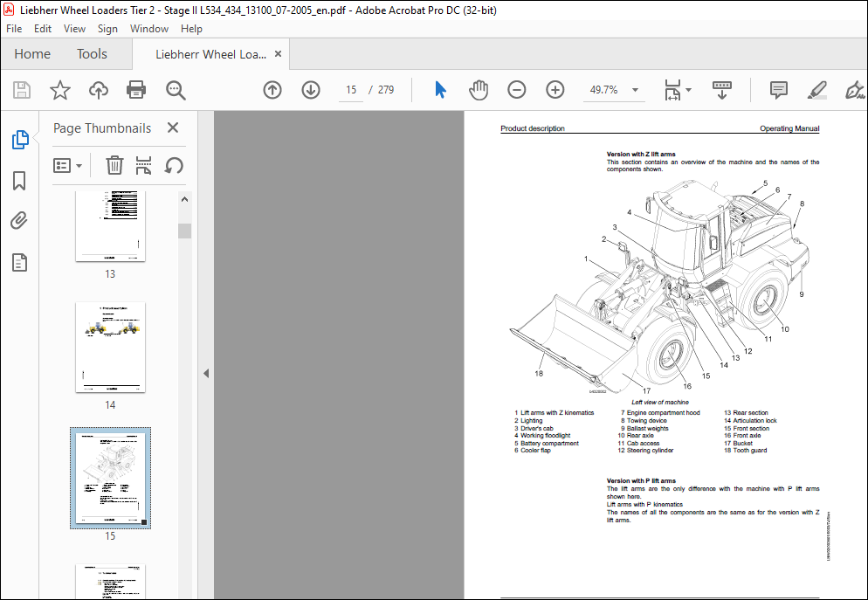Screen dimensions: 868x600
Task: Click the 'Version with Z lift arms' heading
Action: tap(641, 155)
